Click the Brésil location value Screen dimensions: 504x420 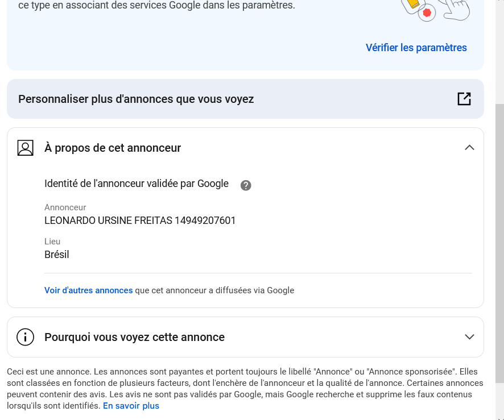[x=57, y=255]
